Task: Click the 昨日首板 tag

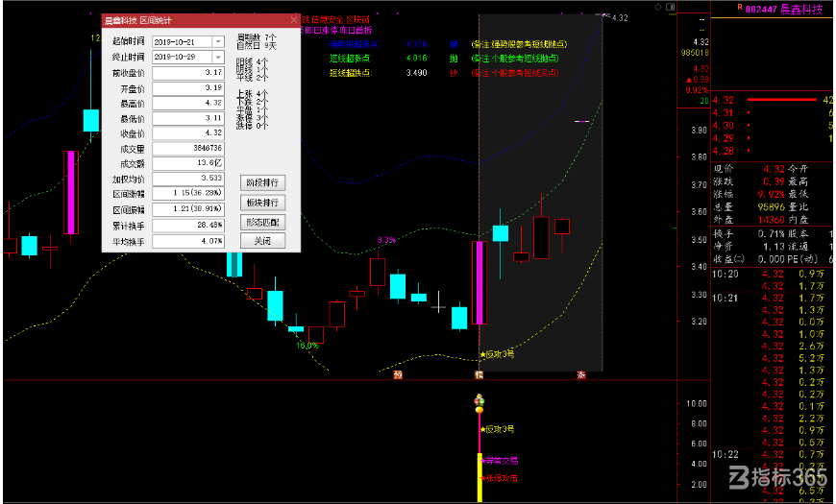Action: (356, 31)
